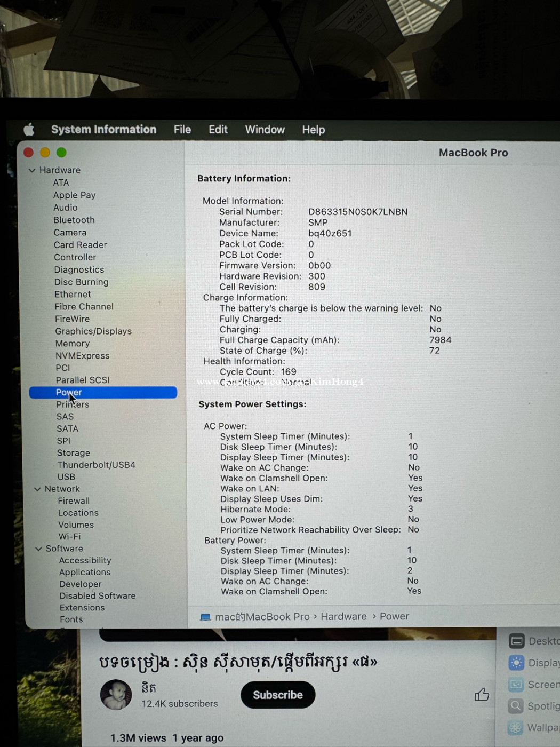Viewport: 560px width, 747px height.
Task: Select Developer under Software
Action: (81, 584)
